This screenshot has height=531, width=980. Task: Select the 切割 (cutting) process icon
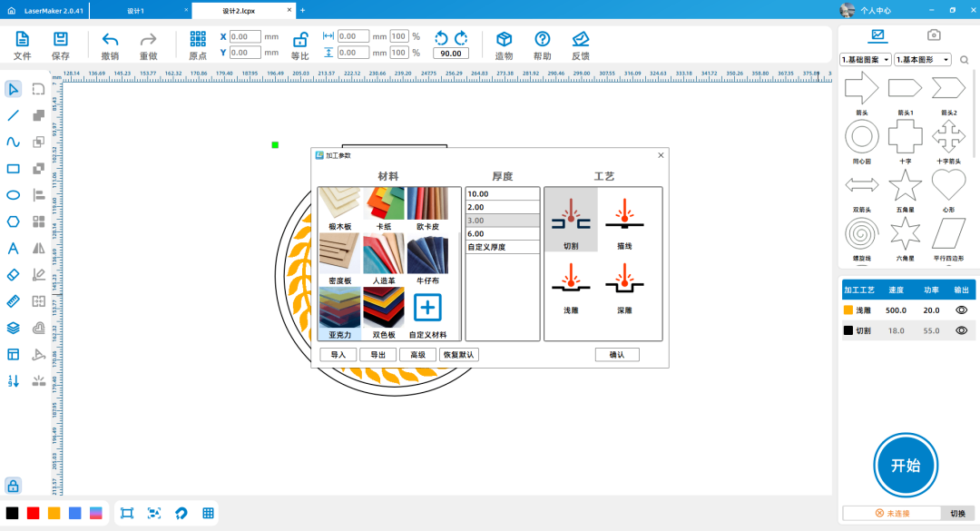[x=571, y=221]
